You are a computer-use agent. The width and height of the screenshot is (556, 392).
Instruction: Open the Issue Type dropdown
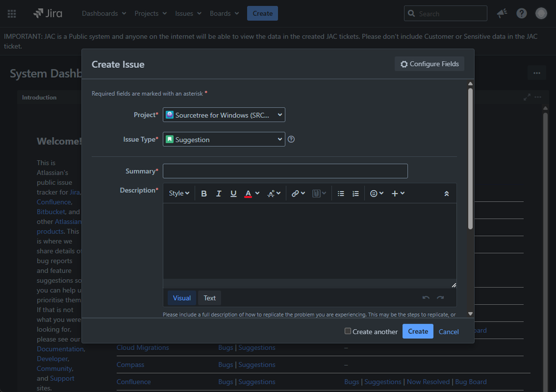click(x=224, y=139)
